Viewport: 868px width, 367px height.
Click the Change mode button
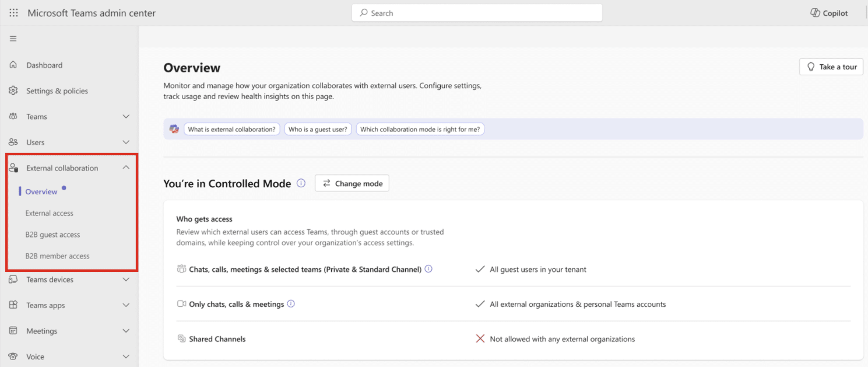[x=352, y=183]
